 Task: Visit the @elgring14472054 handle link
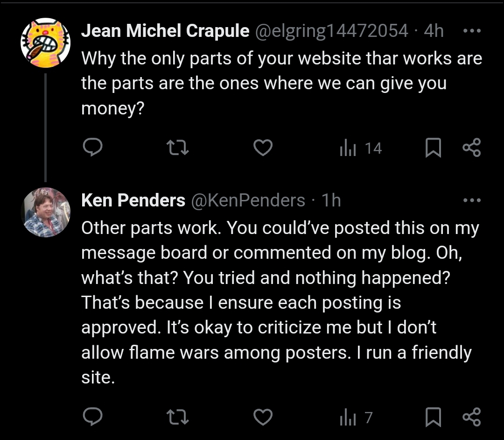pos(332,31)
